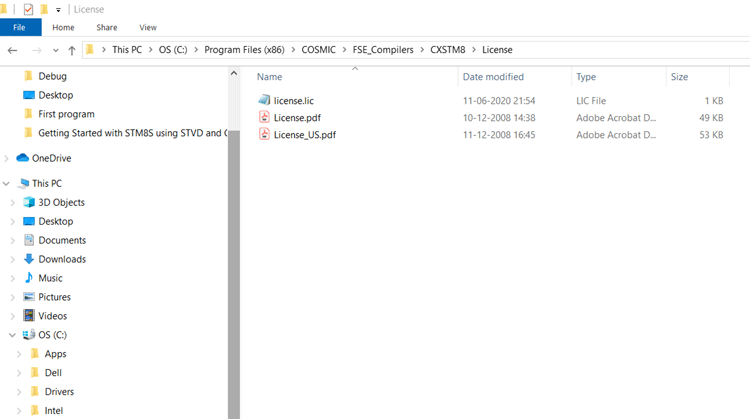
Task: Expand the Documents tree node
Action: (x=13, y=240)
